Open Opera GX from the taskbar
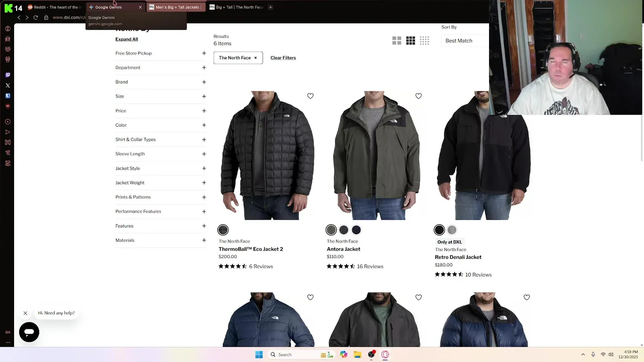Screen dimensions: 644x362 tap(385, 354)
